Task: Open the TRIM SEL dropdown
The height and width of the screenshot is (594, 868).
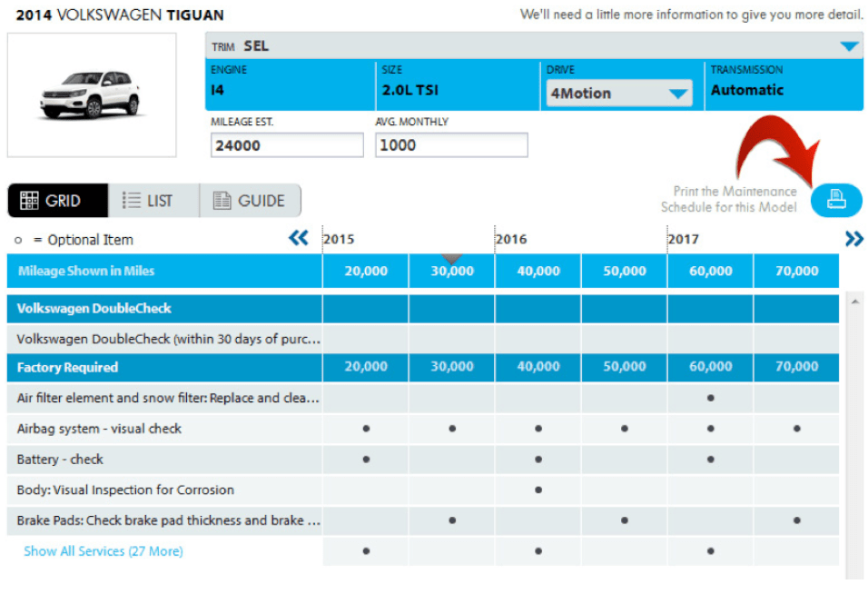Action: point(534,46)
